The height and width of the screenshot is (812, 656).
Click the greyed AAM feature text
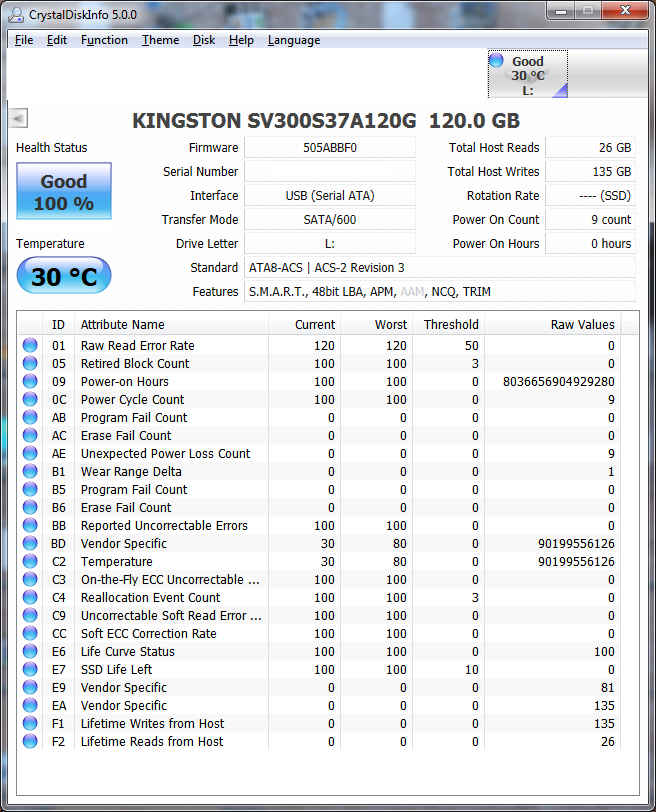pos(412,292)
